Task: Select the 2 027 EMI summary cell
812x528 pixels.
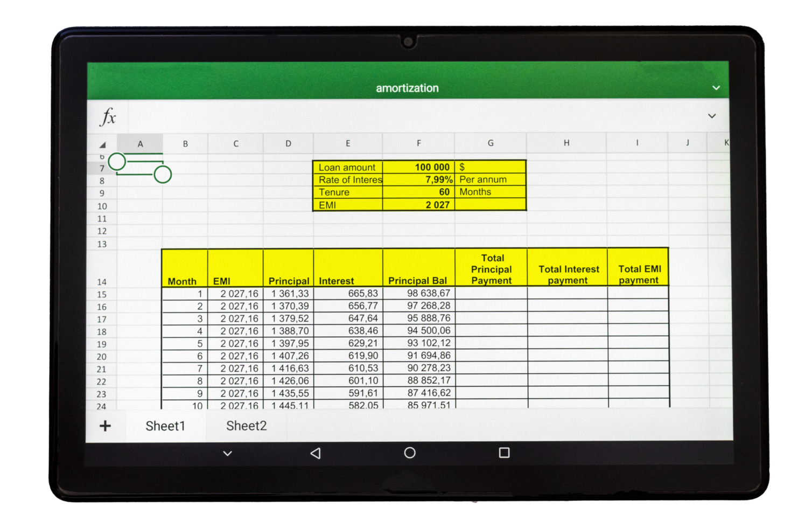Action: click(x=419, y=205)
